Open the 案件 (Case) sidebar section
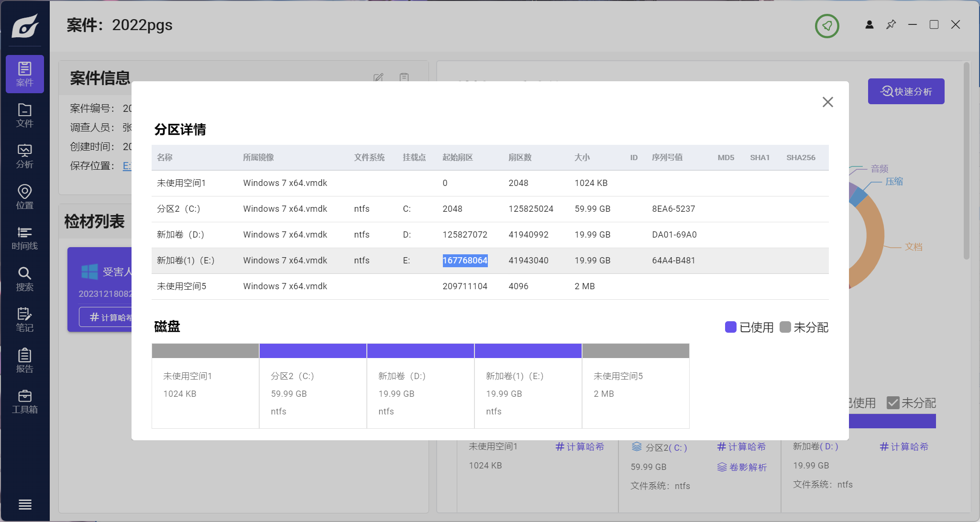Viewport: 980px width, 522px height. 25,74
